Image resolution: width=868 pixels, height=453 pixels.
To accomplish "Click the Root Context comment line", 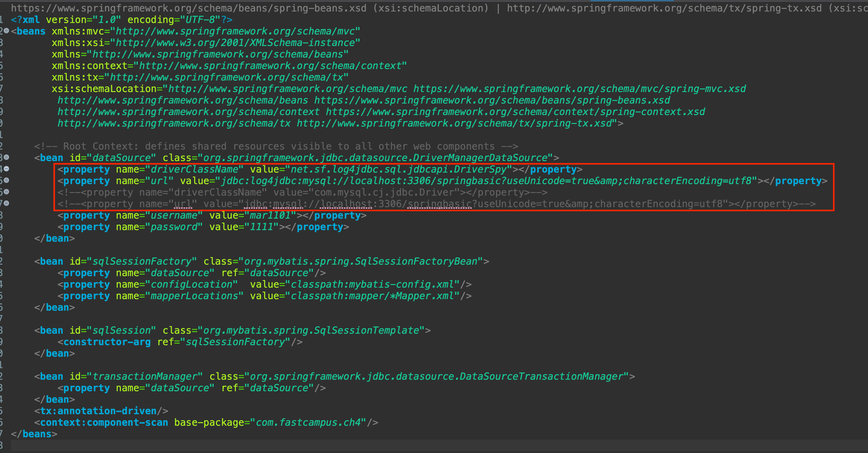I will pyautogui.click(x=276, y=146).
